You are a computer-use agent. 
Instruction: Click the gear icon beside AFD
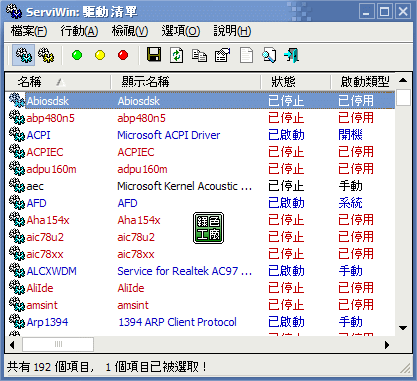click(x=17, y=203)
